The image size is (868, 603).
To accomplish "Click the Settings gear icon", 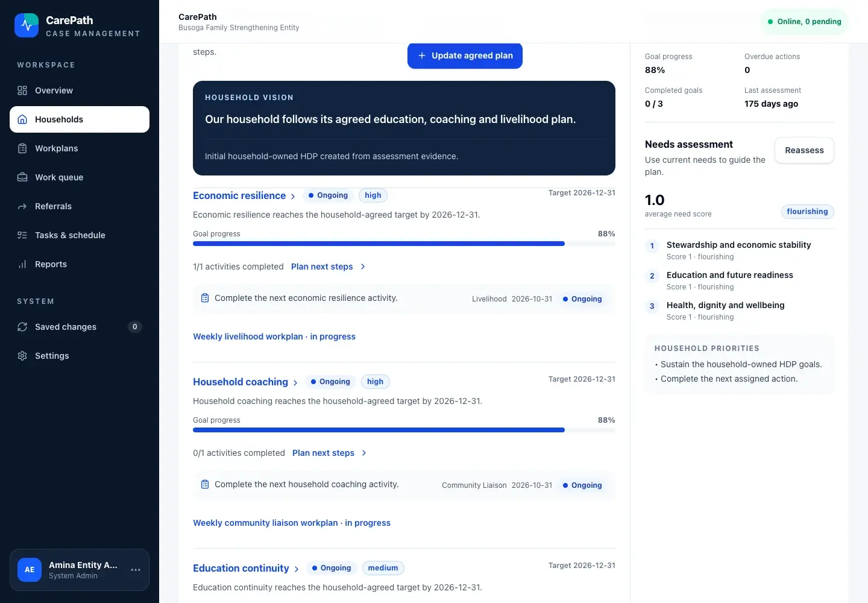I will coord(22,356).
